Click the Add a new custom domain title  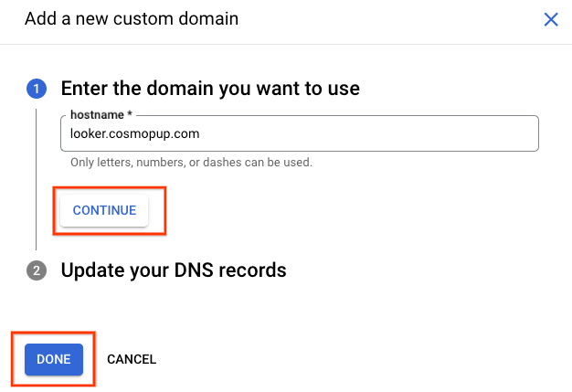(x=132, y=19)
